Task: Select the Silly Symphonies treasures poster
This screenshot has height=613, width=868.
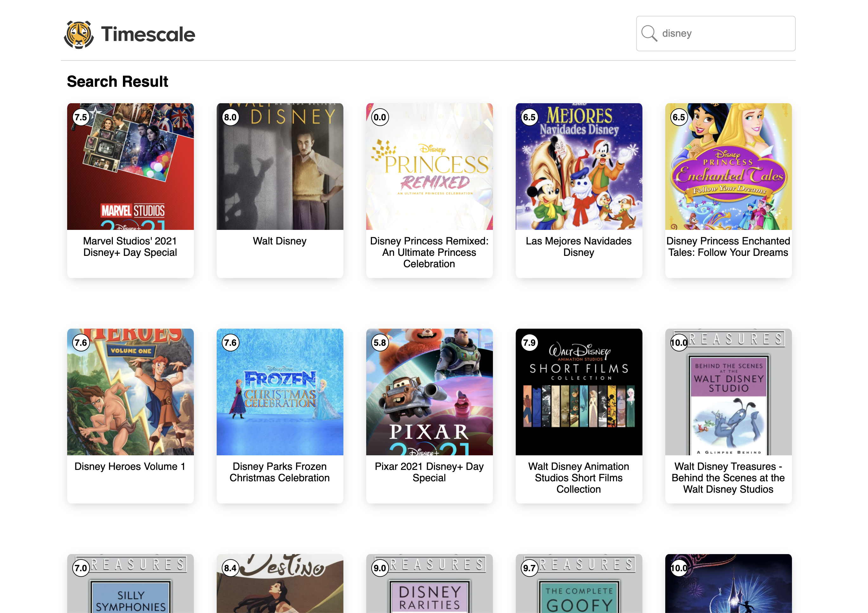Action: click(x=130, y=585)
